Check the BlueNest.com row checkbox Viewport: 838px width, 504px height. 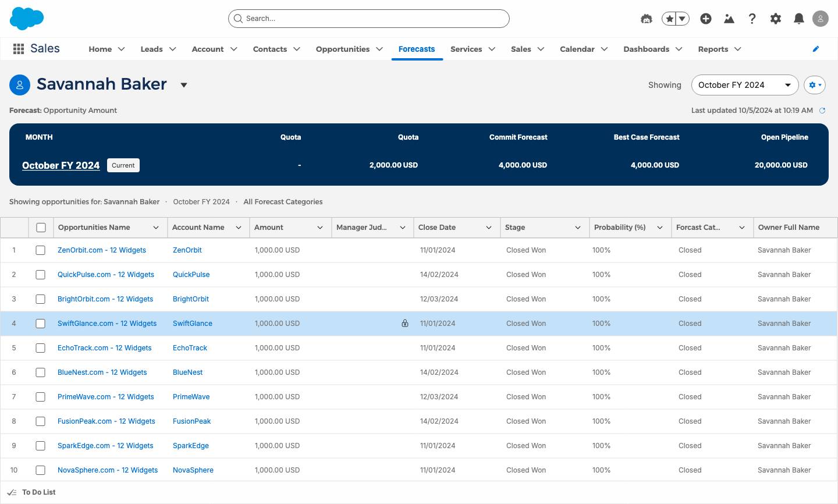click(40, 372)
